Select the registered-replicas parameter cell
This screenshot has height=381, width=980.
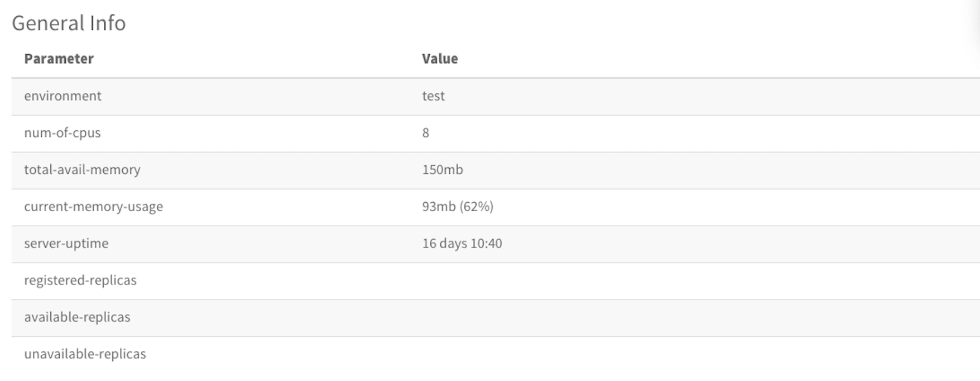80,280
